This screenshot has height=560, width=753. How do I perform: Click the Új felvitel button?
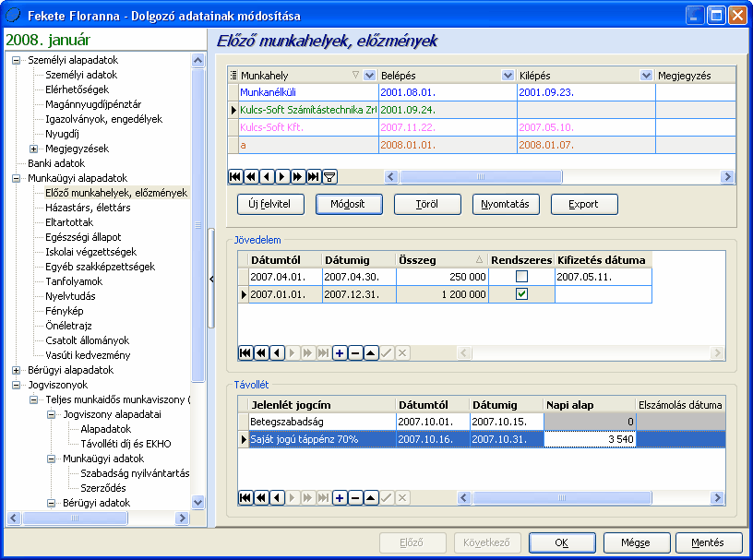pyautogui.click(x=270, y=204)
